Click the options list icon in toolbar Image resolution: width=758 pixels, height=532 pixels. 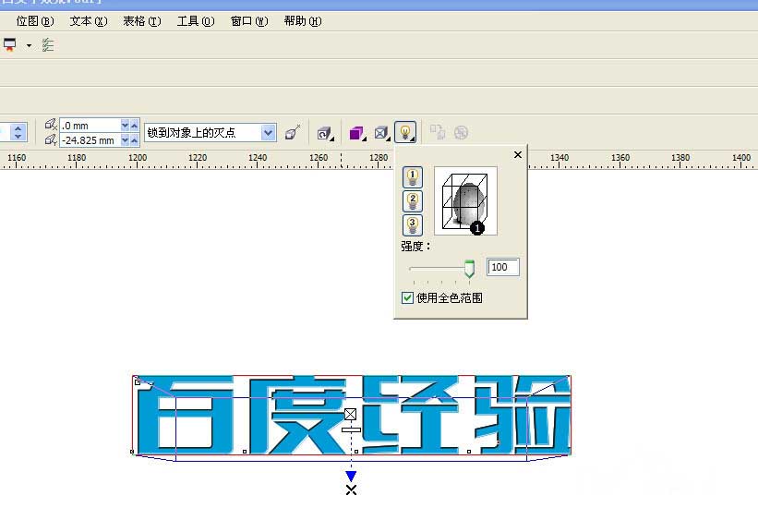(x=47, y=45)
